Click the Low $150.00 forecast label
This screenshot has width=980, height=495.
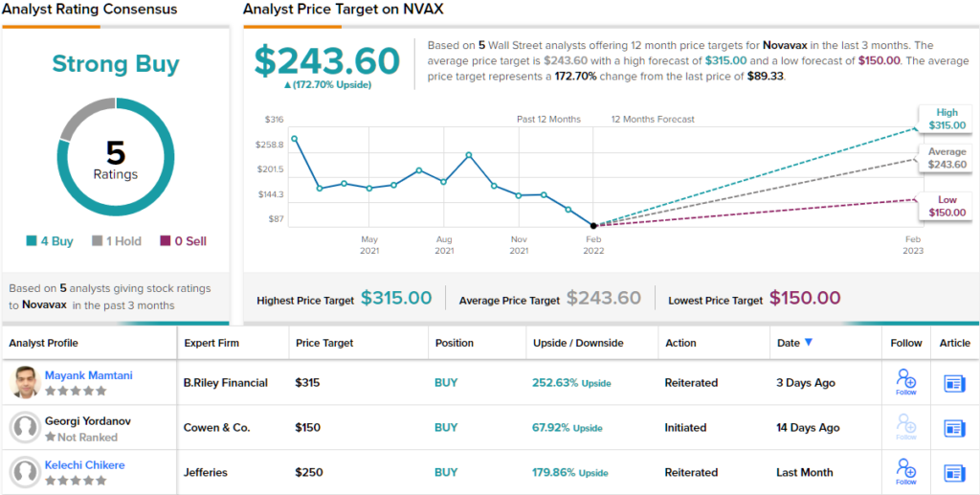[x=947, y=206]
